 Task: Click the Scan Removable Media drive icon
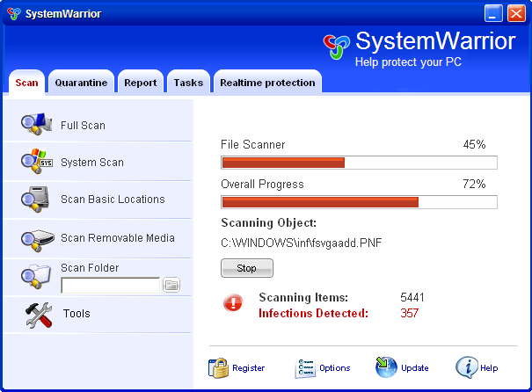pos(37,240)
